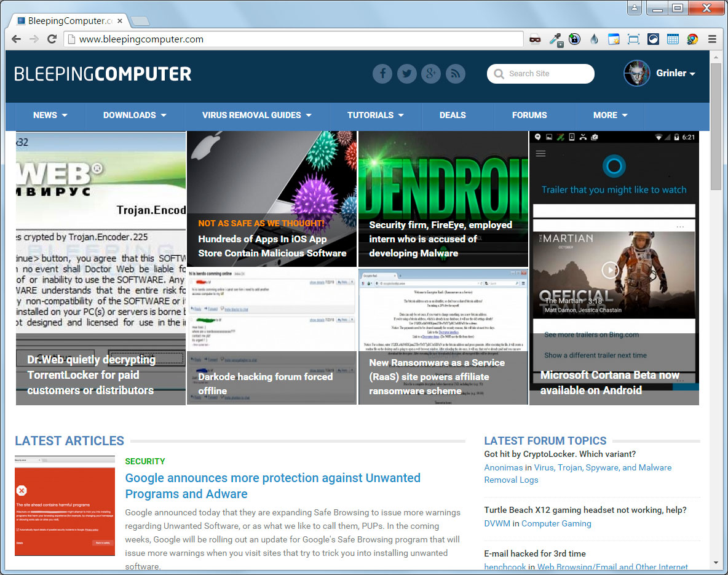Click the browser Back arrow
The height and width of the screenshot is (575, 728).
coord(16,39)
